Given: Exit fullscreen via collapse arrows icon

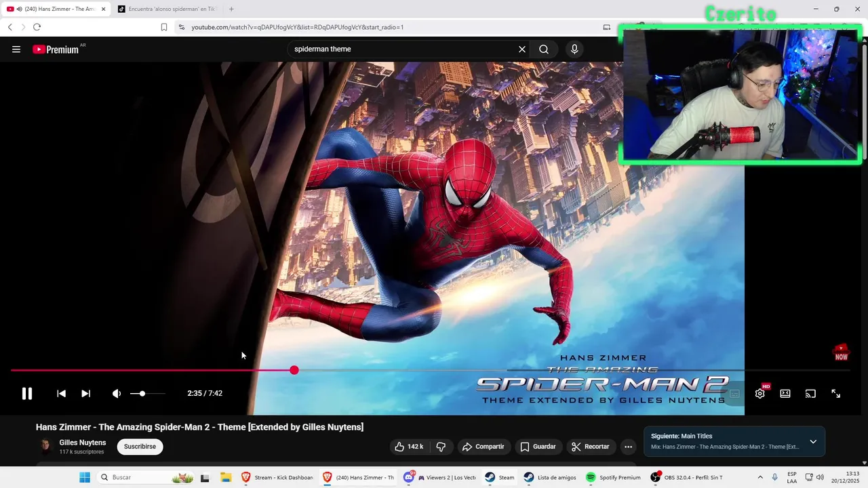Looking at the screenshot, I should (836, 394).
